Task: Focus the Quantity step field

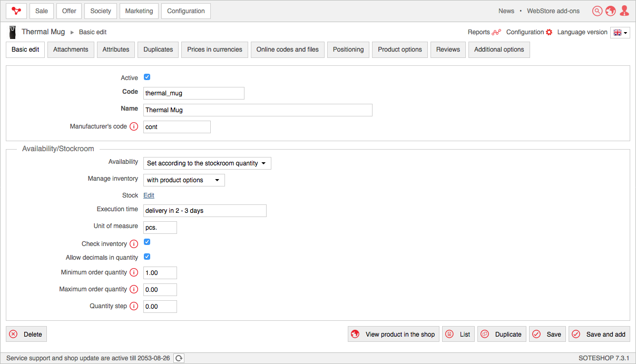Action: (x=160, y=307)
